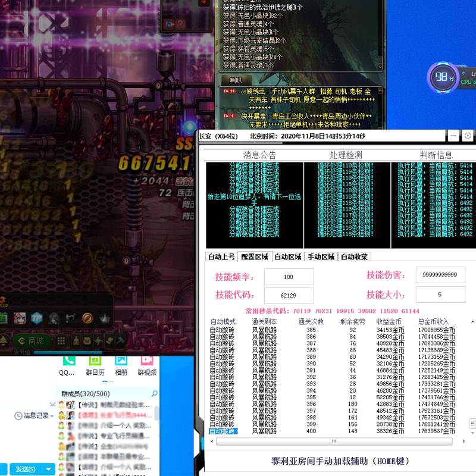The height and width of the screenshot is (476, 476).
Task: Click the grey character portrait icon
Action: (54, 318)
